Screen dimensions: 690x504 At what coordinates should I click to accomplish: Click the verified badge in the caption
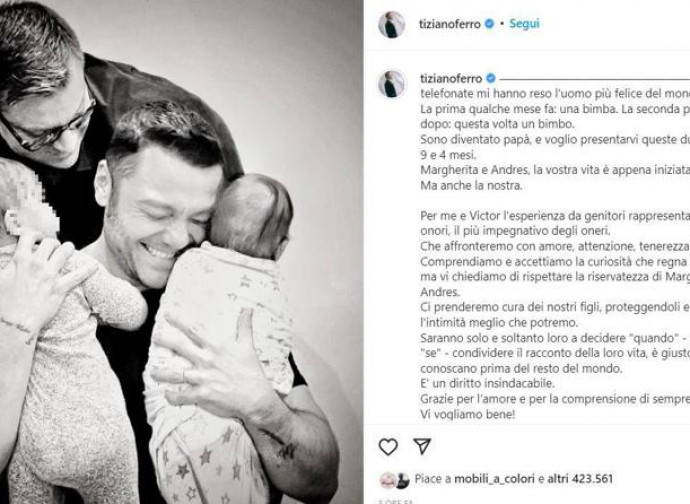491,79
